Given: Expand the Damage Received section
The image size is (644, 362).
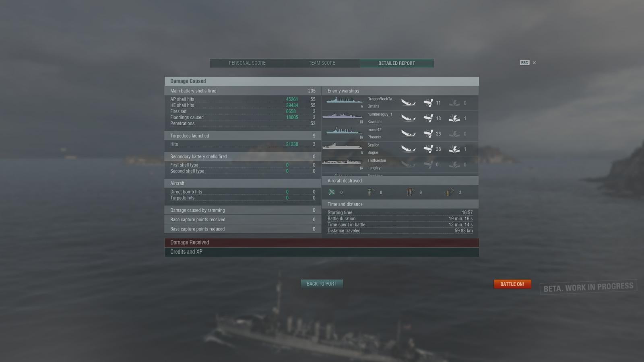Looking at the screenshot, I should pos(322,243).
